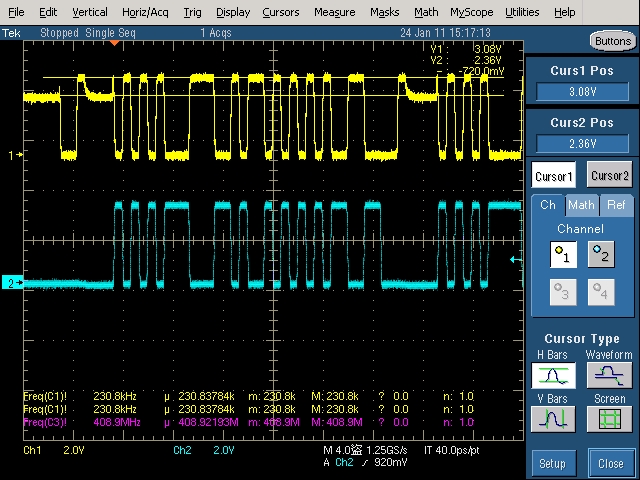Click the Stopped Single Seq status

pyautogui.click(x=88, y=33)
